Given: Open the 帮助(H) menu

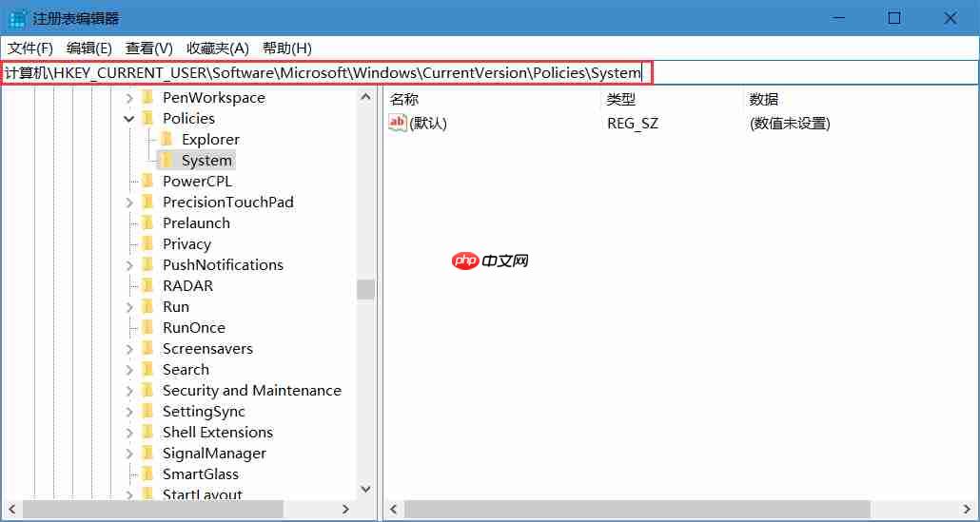Looking at the screenshot, I should pos(287,48).
